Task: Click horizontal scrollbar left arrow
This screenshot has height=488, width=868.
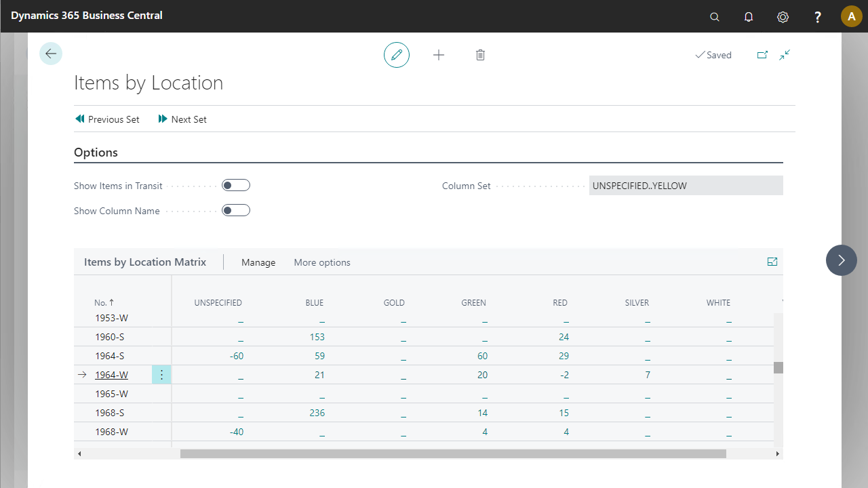Action: 80,453
